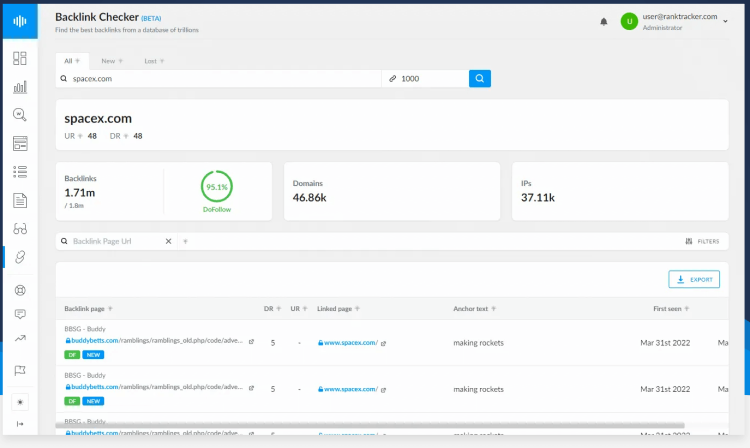
Task: Click the DR info icon in header card
Action: click(x=126, y=136)
